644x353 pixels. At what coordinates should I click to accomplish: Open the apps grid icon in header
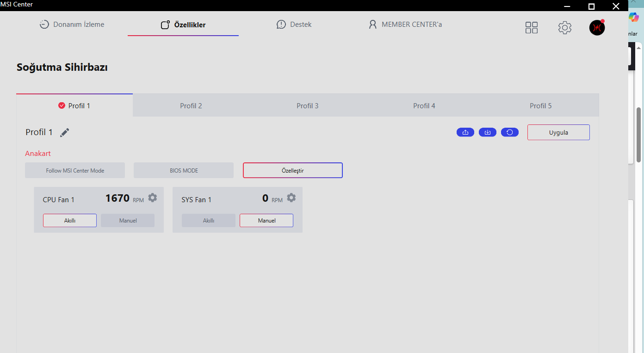[x=532, y=28]
